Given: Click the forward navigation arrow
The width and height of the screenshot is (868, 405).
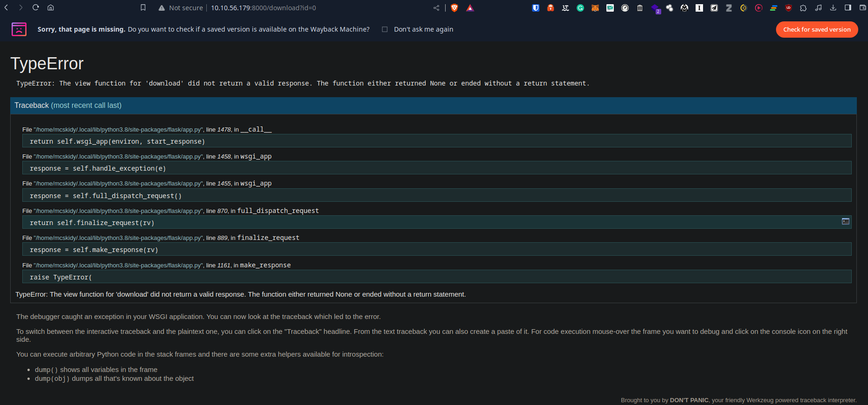Looking at the screenshot, I should 21,7.
